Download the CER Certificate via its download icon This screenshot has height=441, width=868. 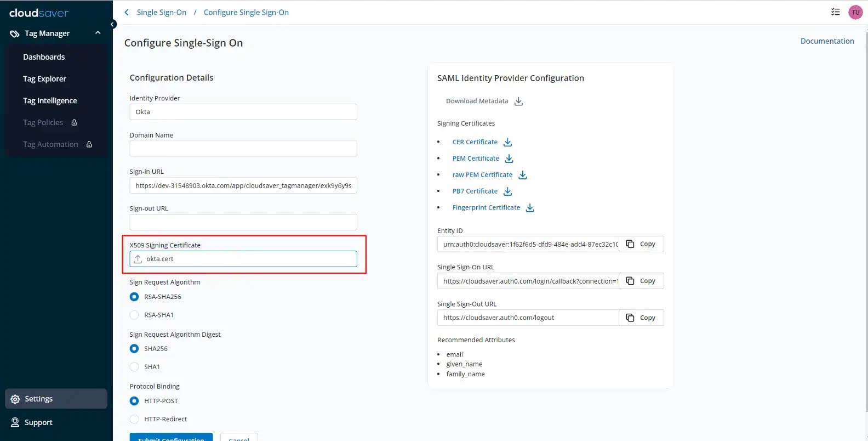pyautogui.click(x=507, y=142)
